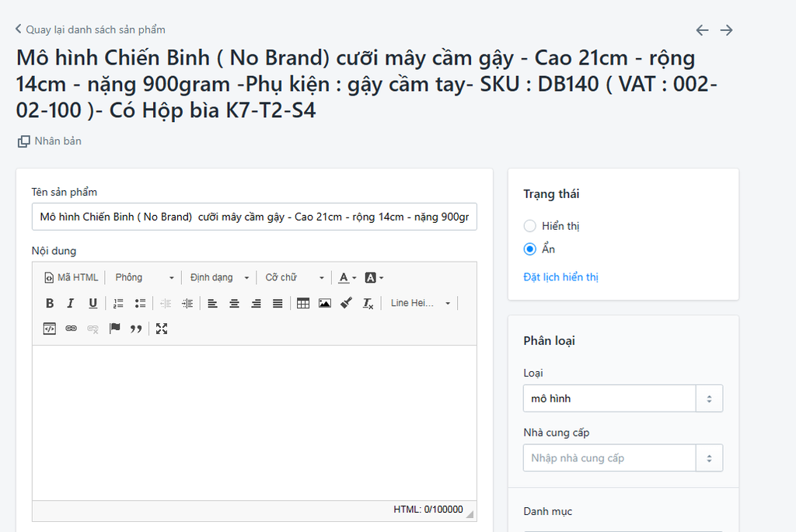The image size is (796, 532).
Task: Apply Italic formatting
Action: click(71, 303)
